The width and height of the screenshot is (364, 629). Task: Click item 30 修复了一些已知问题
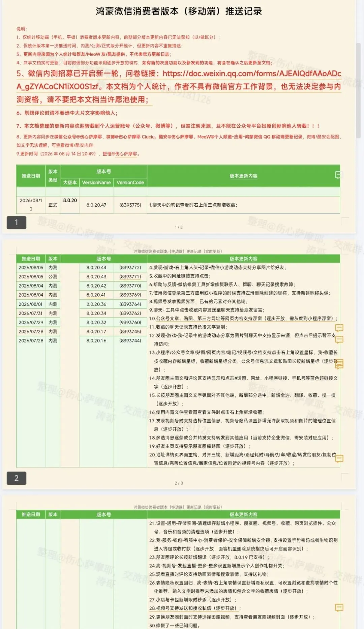click(175, 625)
